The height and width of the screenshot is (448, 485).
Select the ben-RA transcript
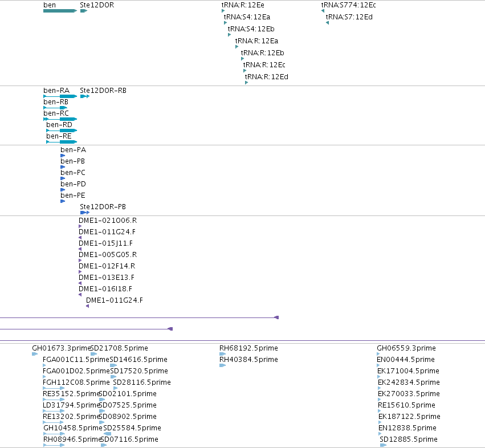pos(60,96)
